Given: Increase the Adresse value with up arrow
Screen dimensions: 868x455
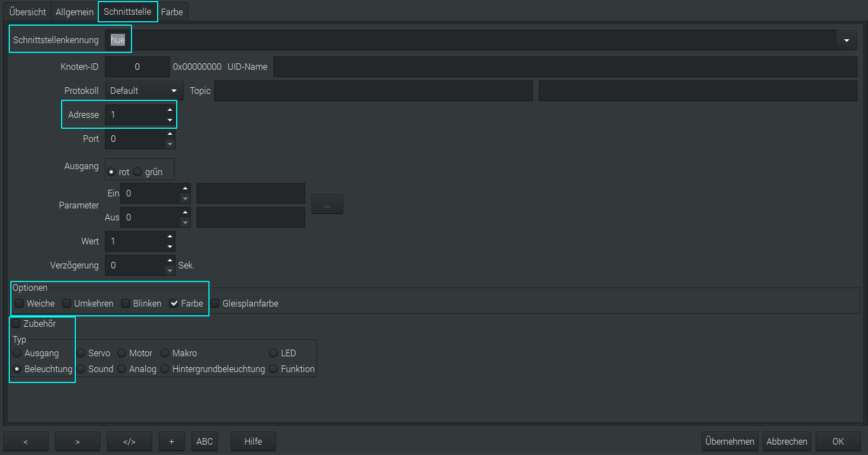Looking at the screenshot, I should [x=170, y=110].
